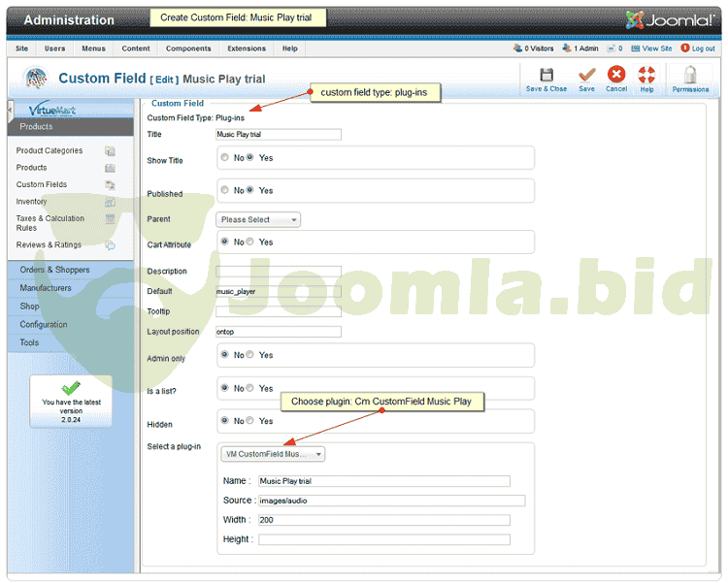
Task: Click the View Site icon
Action: [636, 49]
